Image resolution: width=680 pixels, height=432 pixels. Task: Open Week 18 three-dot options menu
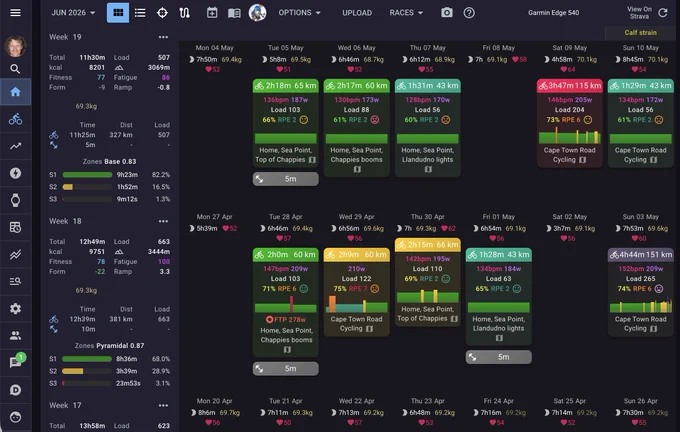tap(163, 221)
